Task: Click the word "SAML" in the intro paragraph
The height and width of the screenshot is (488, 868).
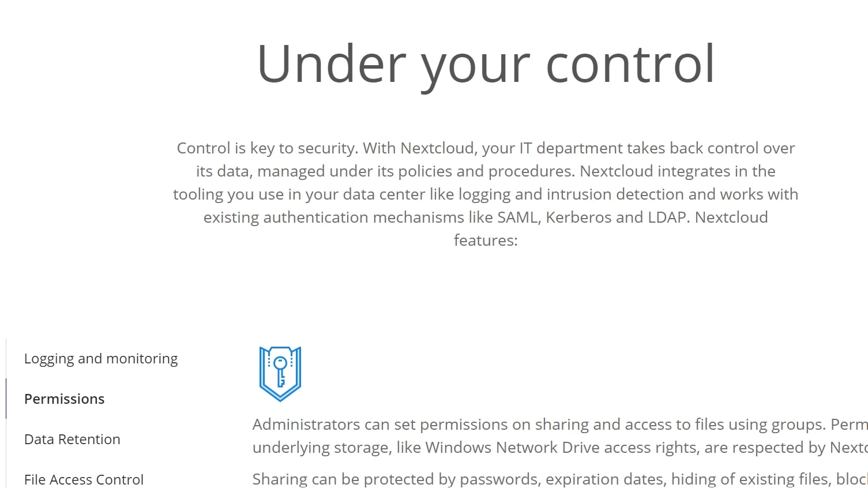Action: (517, 217)
